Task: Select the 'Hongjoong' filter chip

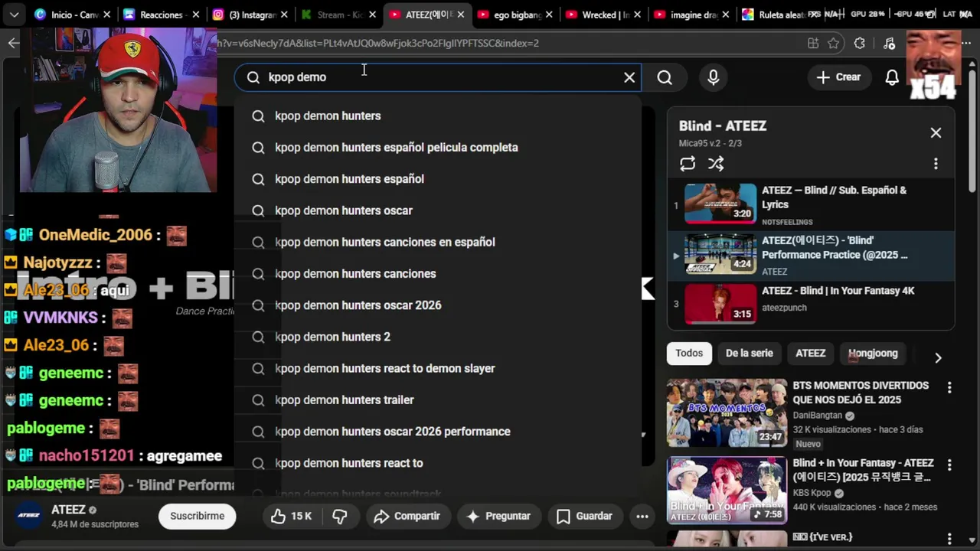Action: [x=873, y=353]
